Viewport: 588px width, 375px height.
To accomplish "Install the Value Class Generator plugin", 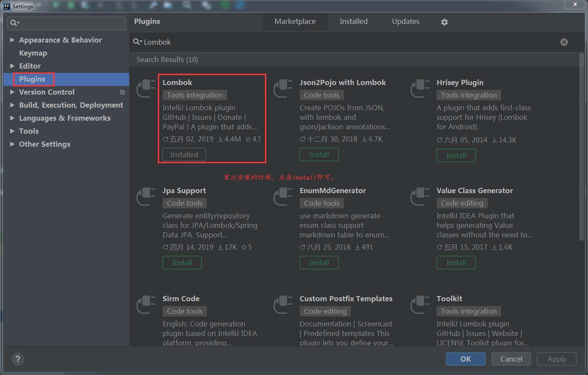I will pos(456,263).
